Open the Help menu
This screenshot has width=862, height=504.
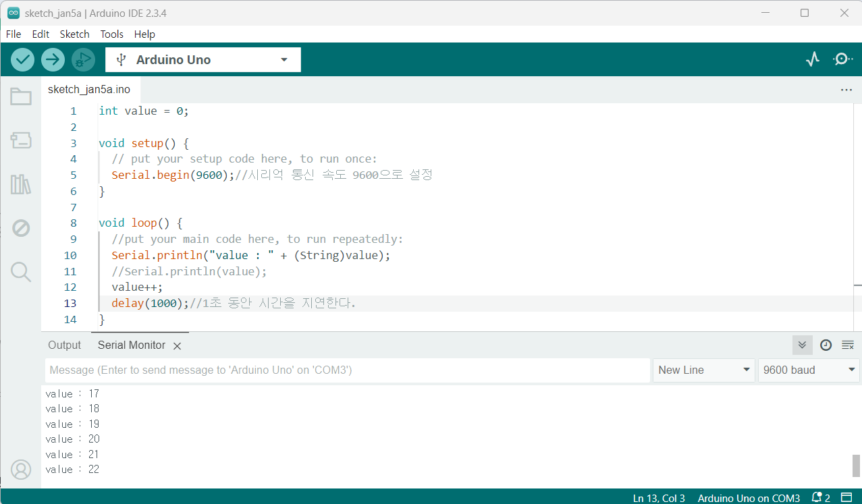pos(144,34)
